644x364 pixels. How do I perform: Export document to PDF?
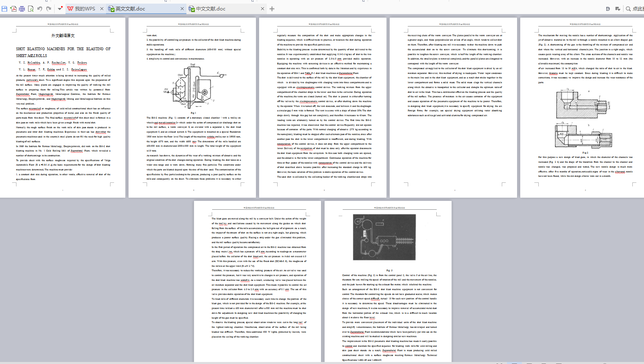pos(13,8)
